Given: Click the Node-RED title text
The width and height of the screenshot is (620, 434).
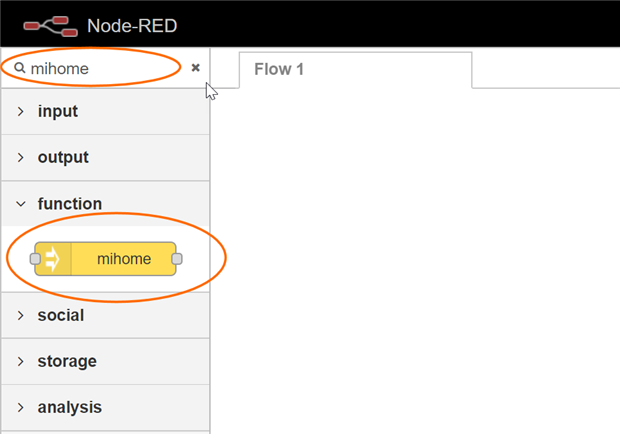Looking at the screenshot, I should point(132,24).
